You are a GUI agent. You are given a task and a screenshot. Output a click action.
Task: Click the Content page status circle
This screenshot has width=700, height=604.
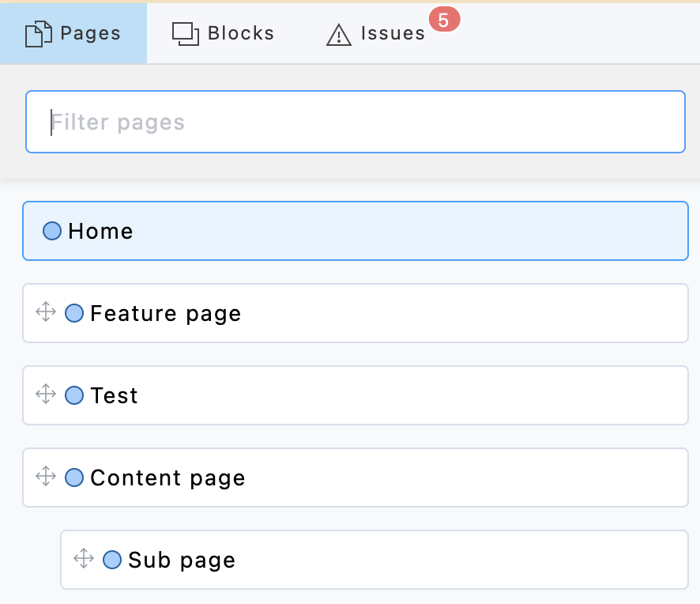point(74,478)
